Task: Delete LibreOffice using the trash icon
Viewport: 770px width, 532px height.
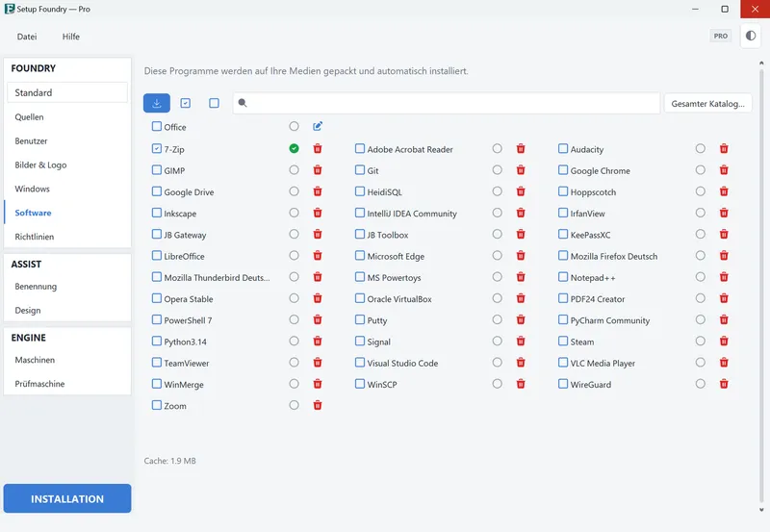Action: [318, 255]
